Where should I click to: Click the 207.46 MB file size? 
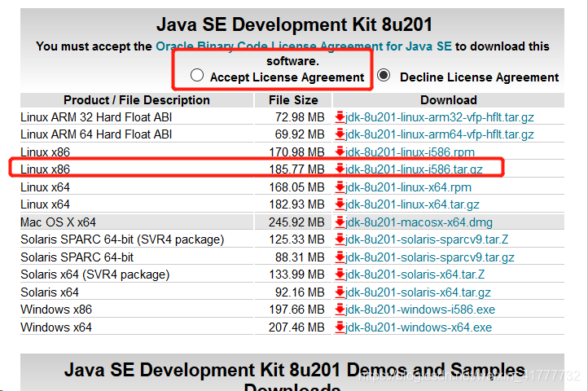296,327
